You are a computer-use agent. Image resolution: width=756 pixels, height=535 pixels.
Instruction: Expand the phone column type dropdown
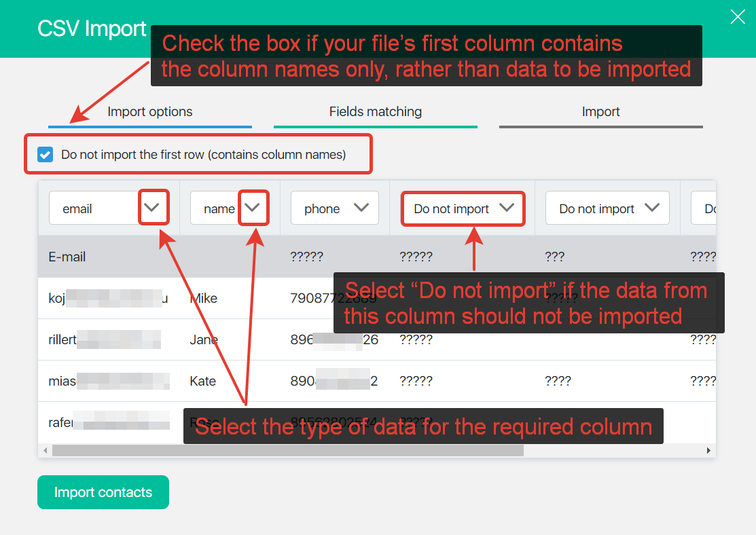pos(335,208)
